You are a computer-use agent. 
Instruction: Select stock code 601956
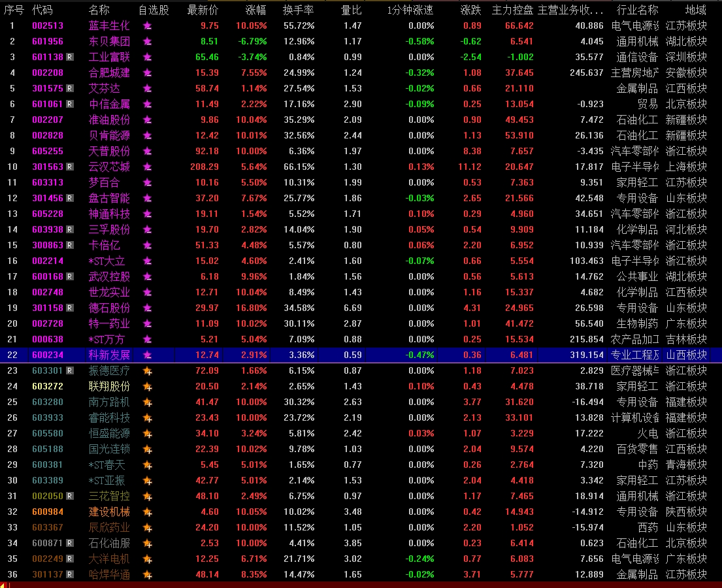tap(48, 41)
